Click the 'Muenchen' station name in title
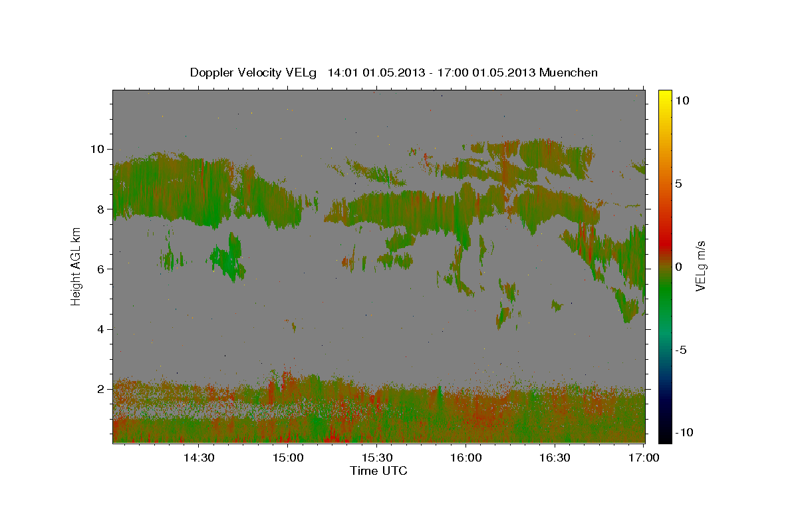 point(569,72)
